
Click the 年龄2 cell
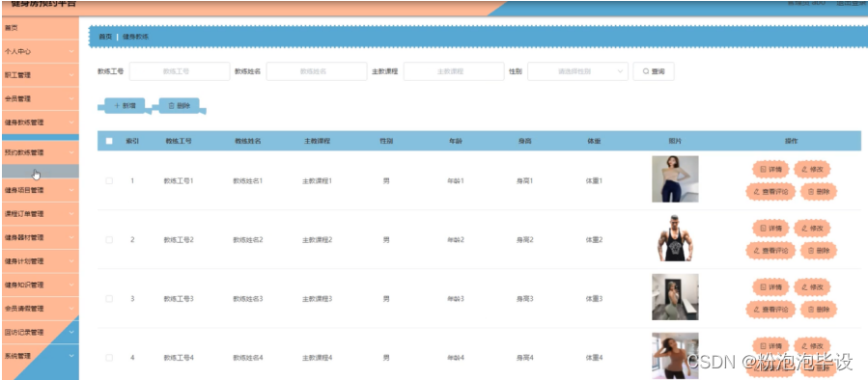click(456, 240)
